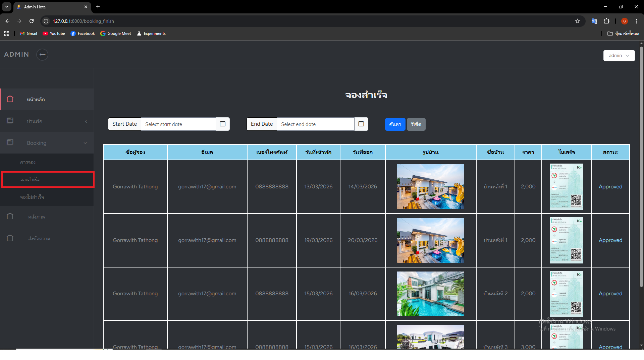Click the Select start date input field
The width and height of the screenshot is (644, 360).
178,124
